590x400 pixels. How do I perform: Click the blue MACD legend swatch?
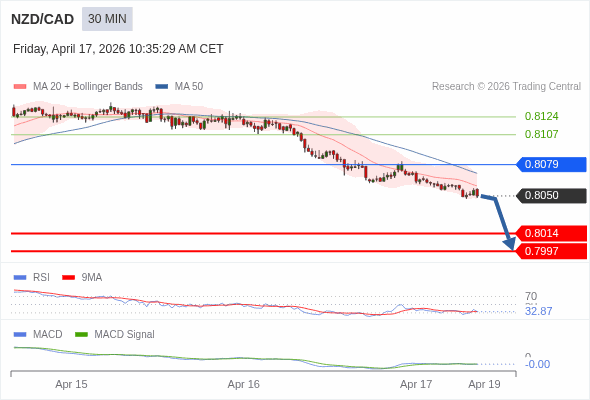tap(20, 335)
